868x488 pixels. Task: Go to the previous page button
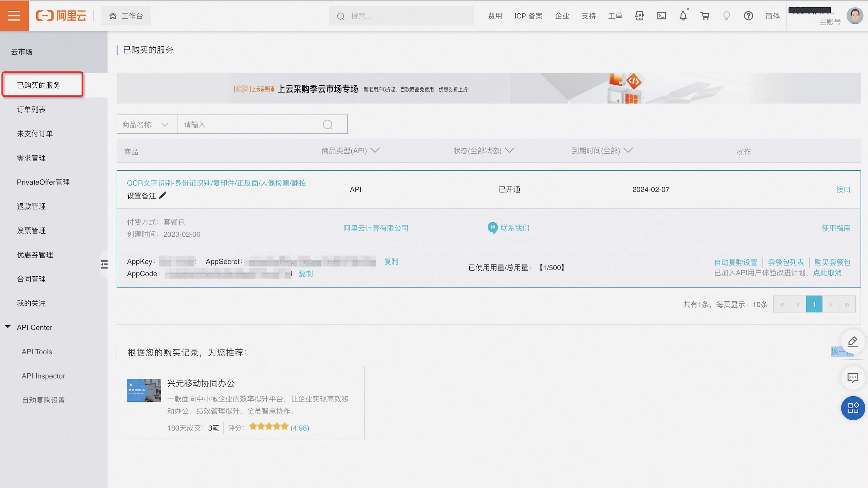coord(798,304)
